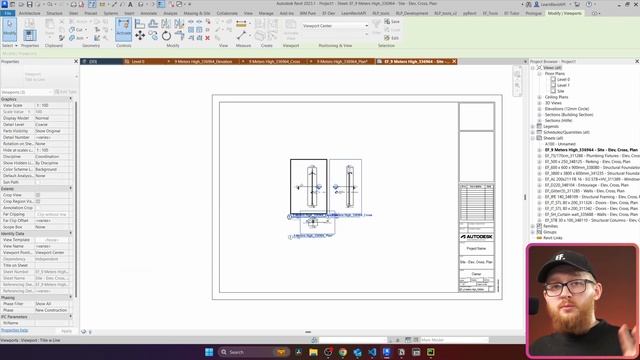
Task: Expand Families node in Project Browser
Action: 533,226
